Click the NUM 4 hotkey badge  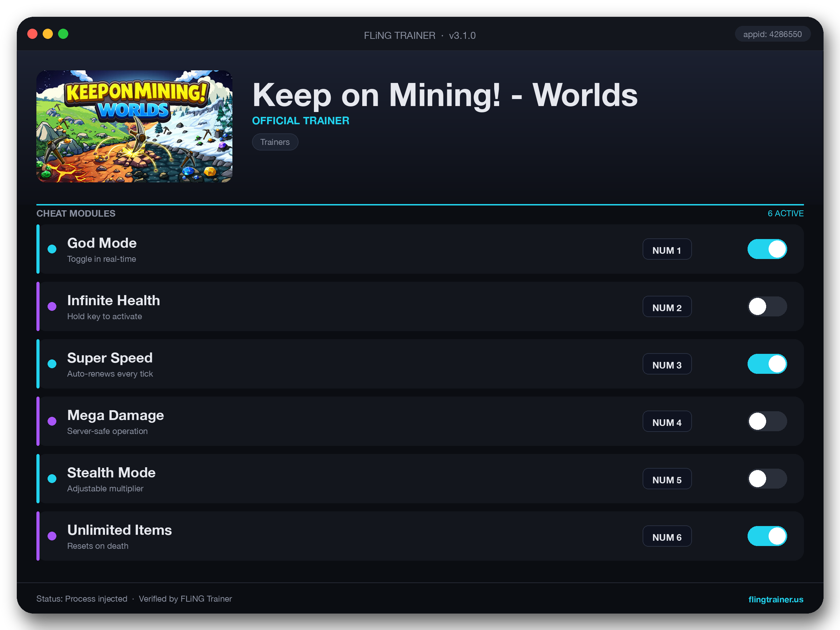pos(667,421)
